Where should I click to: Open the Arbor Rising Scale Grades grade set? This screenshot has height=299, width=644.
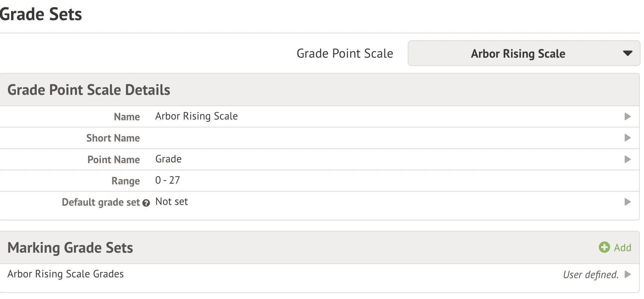[x=66, y=274]
